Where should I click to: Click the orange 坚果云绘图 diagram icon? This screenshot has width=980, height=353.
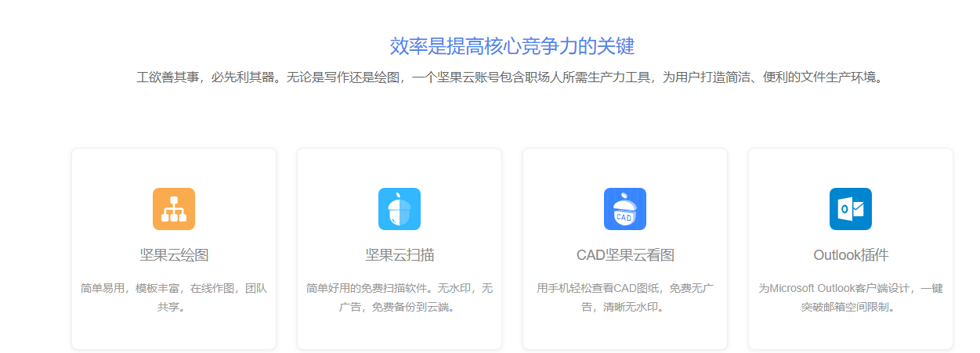click(x=174, y=209)
